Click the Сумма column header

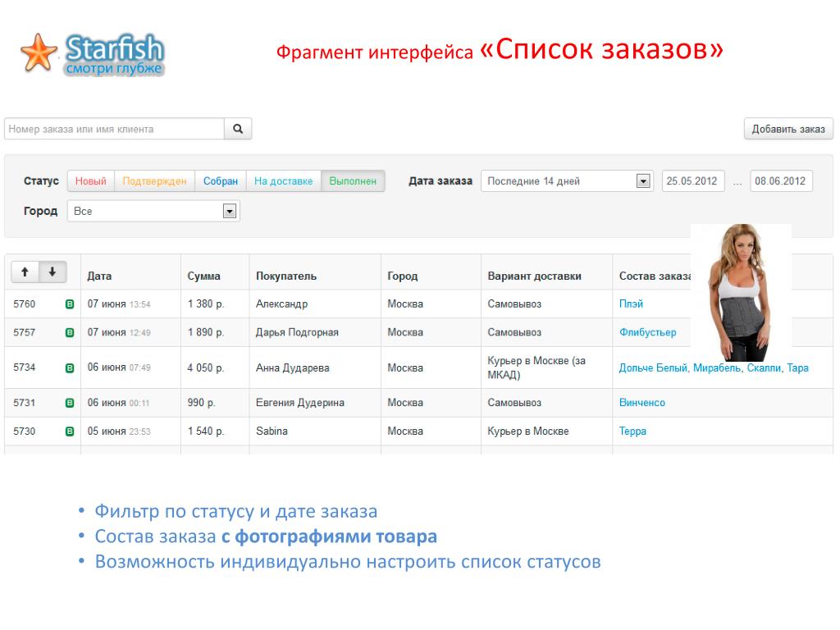point(203,276)
